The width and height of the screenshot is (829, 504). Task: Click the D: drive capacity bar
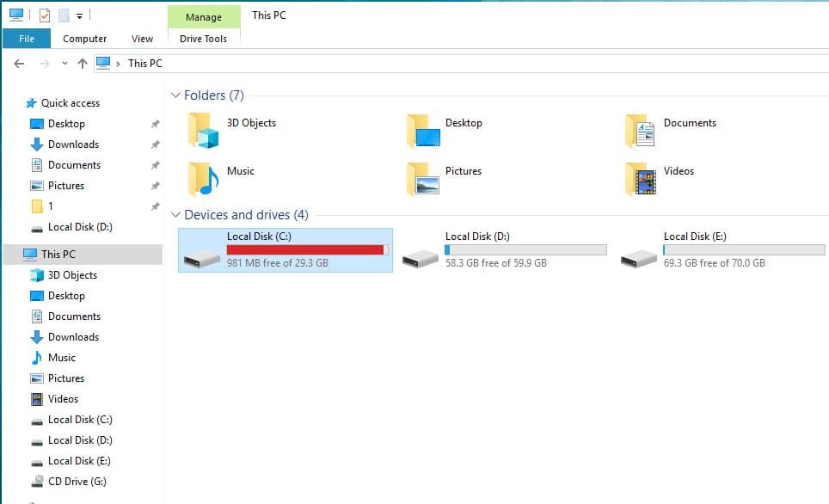tap(525, 249)
